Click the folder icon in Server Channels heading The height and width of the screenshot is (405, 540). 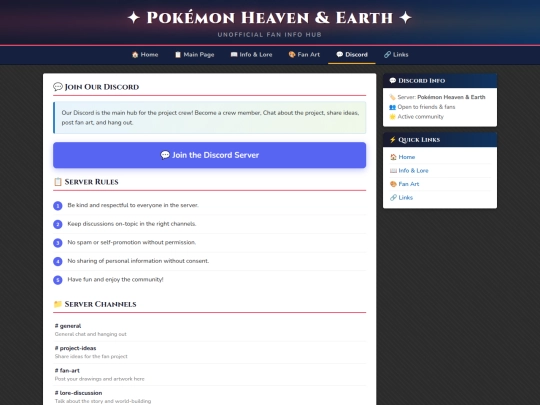point(58,304)
